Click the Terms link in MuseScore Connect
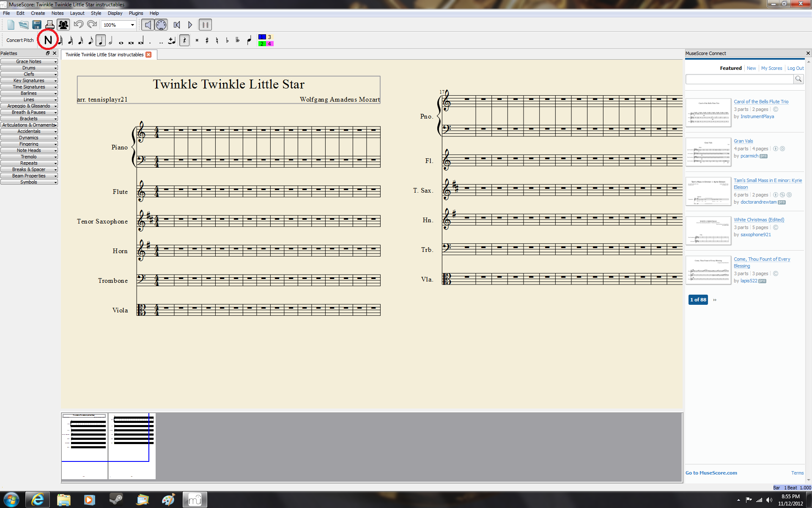812x508 pixels. tap(796, 473)
